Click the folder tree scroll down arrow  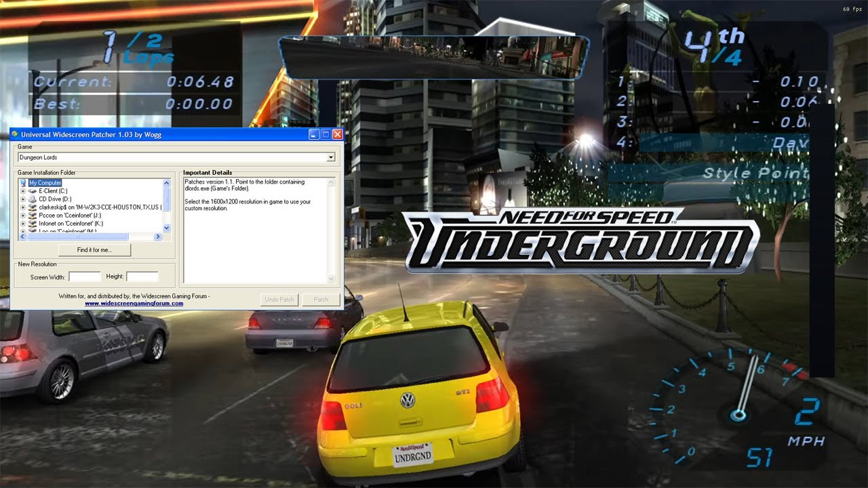pos(167,228)
